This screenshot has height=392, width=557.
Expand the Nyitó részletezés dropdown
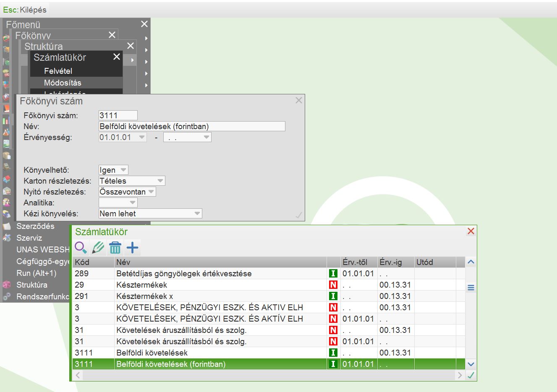[151, 192]
